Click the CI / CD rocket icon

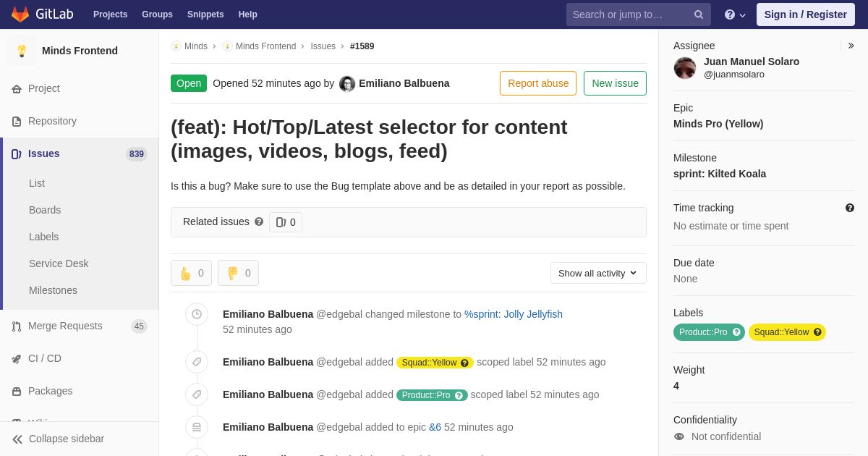17,358
